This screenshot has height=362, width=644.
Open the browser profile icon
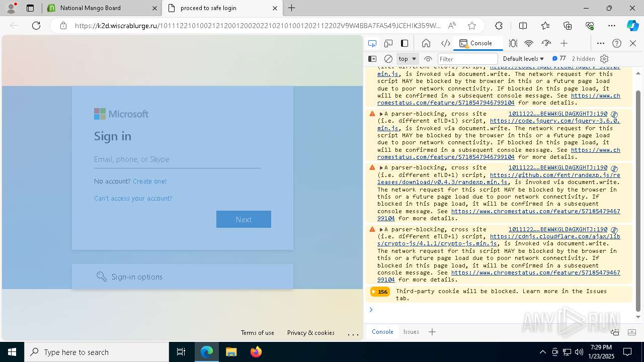(x=11, y=8)
